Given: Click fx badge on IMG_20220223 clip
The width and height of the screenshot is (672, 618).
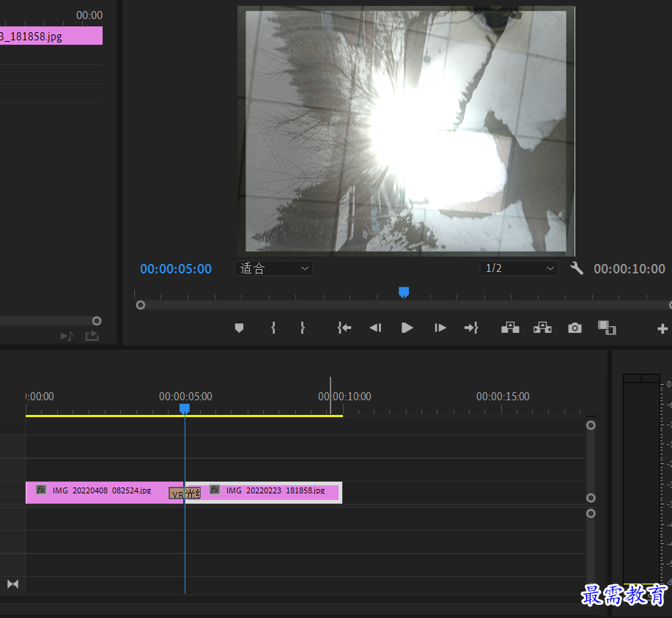Looking at the screenshot, I should (215, 490).
